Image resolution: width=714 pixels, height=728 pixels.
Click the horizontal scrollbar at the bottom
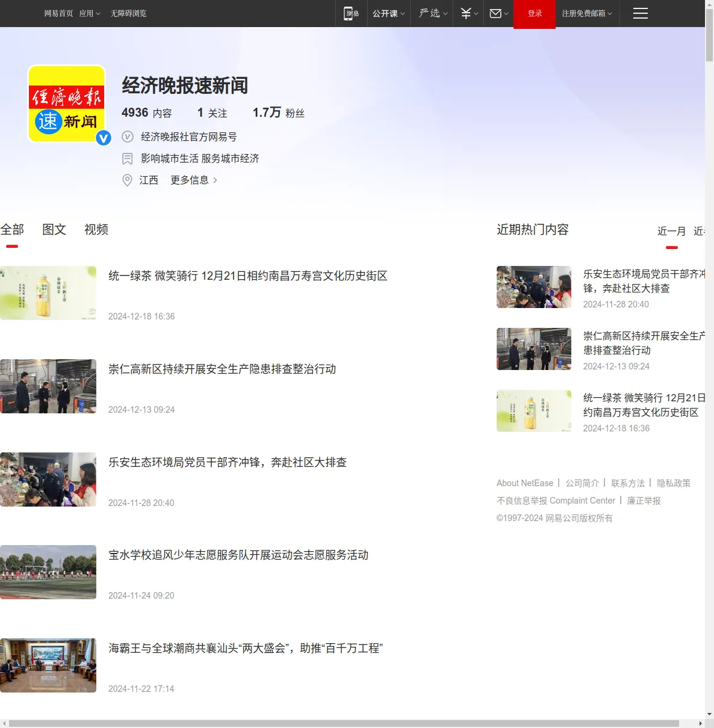coord(344,723)
